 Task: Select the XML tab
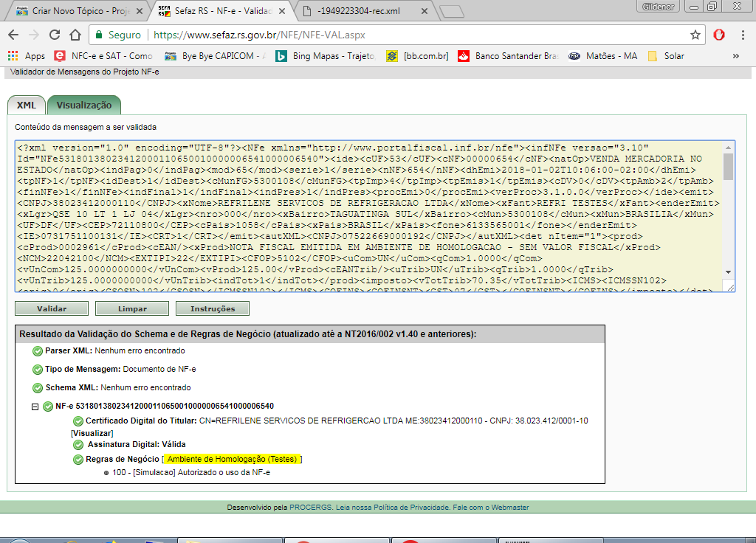click(27, 105)
